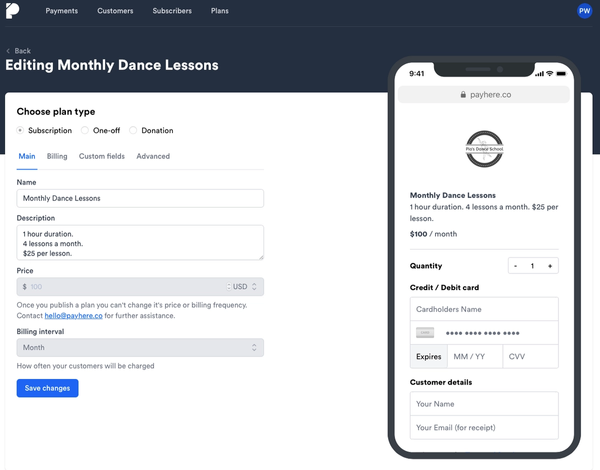
Task: Switch to the Custom fields tab
Action: click(101, 156)
